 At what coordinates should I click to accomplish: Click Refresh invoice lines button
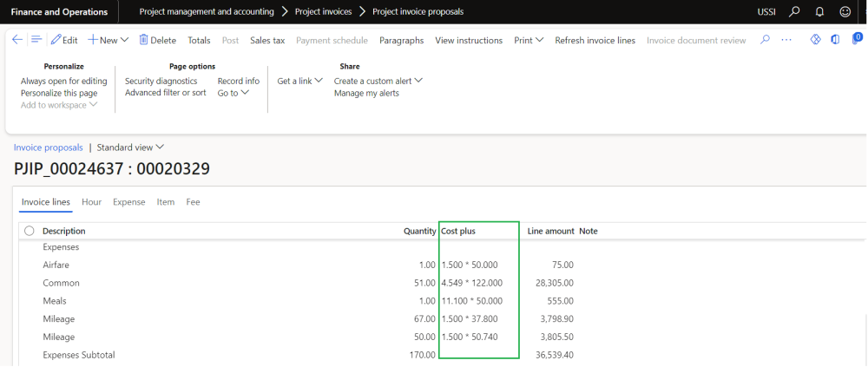[x=595, y=40]
